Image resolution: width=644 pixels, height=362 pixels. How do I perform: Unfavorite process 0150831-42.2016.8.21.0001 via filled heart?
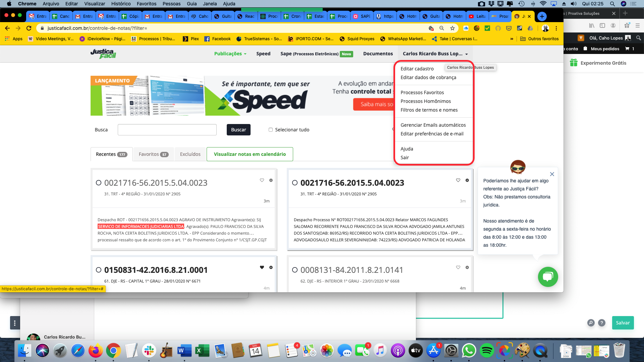tap(262, 267)
